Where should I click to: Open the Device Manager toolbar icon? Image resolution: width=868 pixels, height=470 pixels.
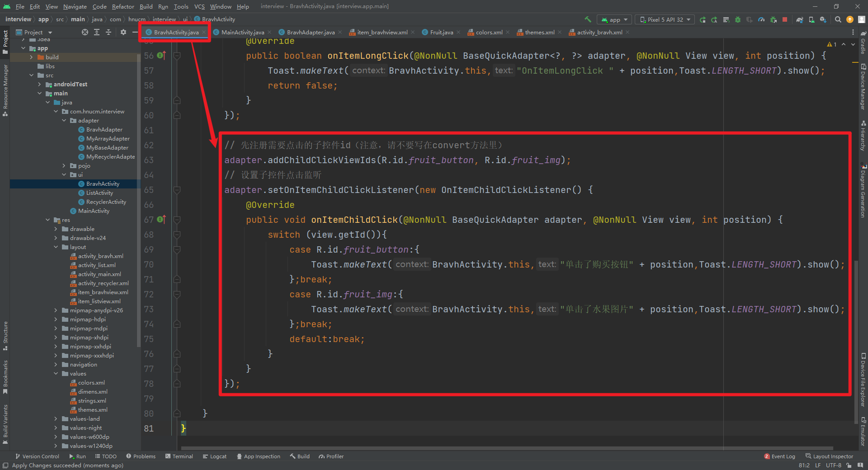coord(811,19)
